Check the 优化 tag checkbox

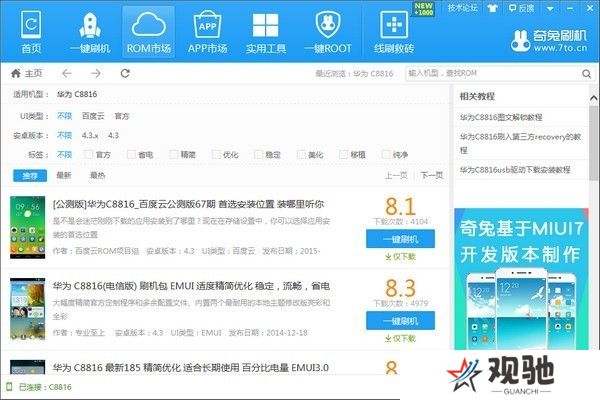click(216, 154)
